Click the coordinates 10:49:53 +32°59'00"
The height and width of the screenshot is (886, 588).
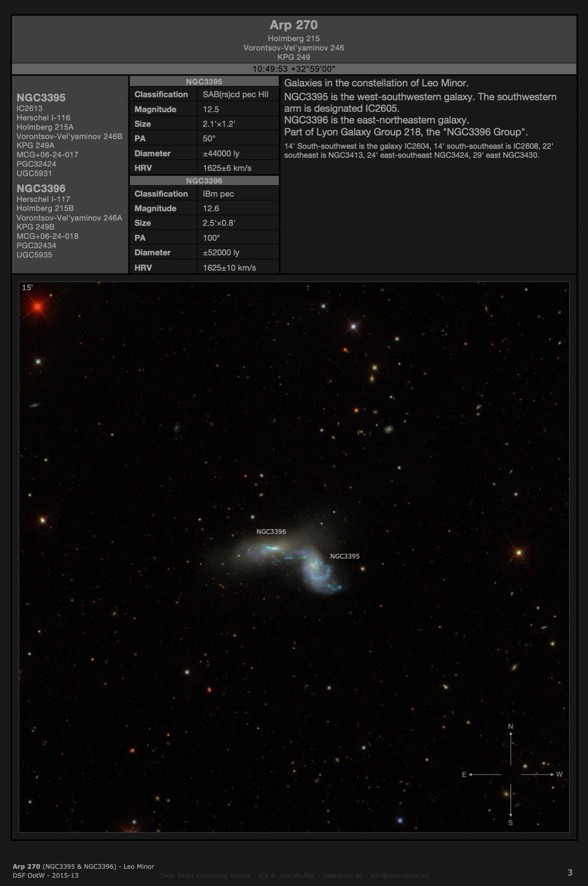[294, 69]
